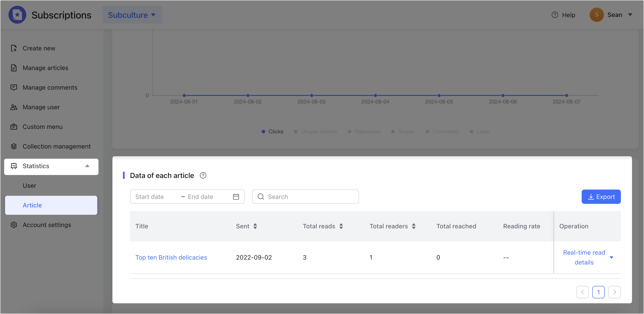The image size is (644, 314).
Task: Open the Top ten British delicacies link
Action: (x=171, y=257)
